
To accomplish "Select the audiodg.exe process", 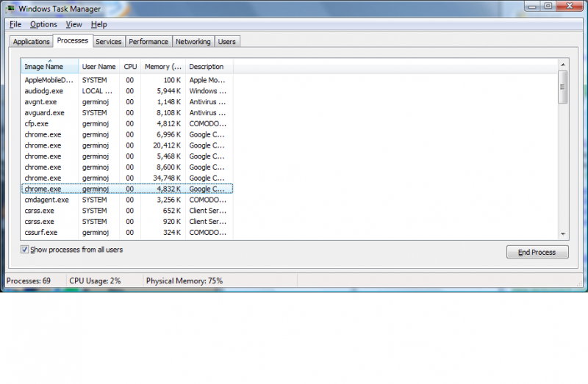I will 127,91.
